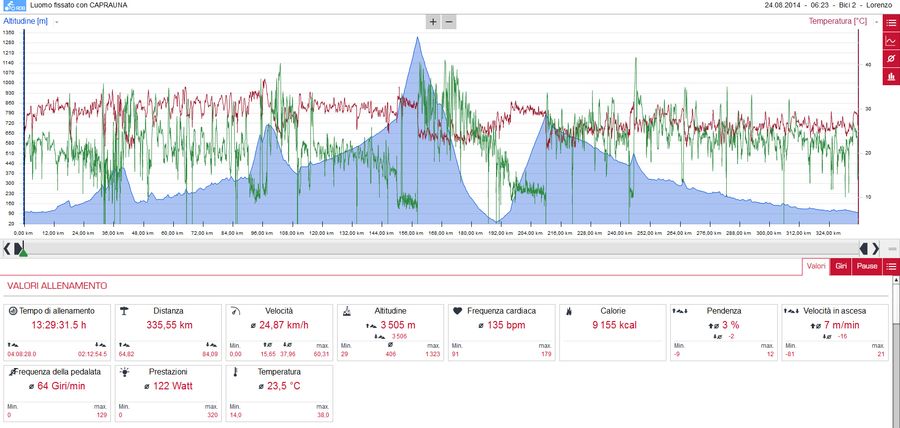Image resolution: width=900 pixels, height=428 pixels.
Task: Click the 40 label on temperature axis
Action: coord(868,65)
